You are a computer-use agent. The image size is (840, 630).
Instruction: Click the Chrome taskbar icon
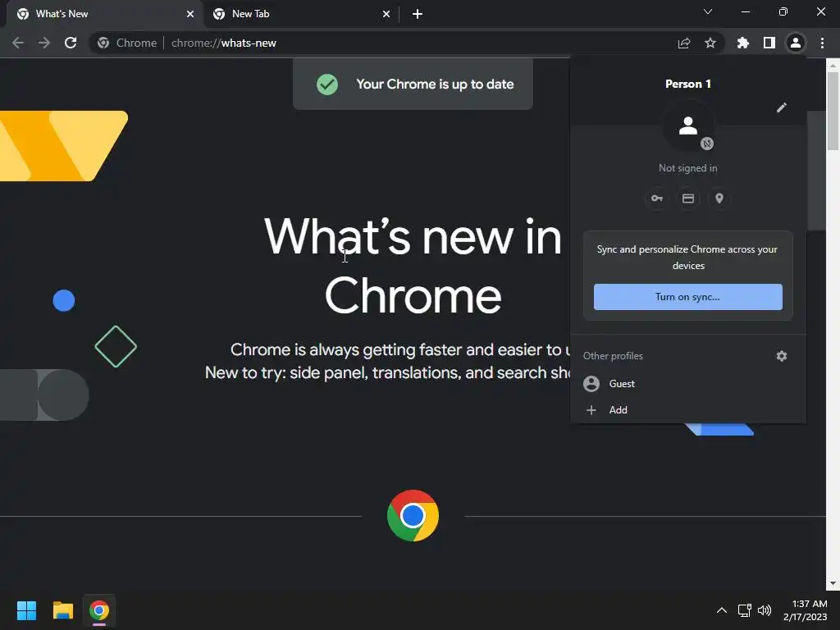tap(99, 610)
